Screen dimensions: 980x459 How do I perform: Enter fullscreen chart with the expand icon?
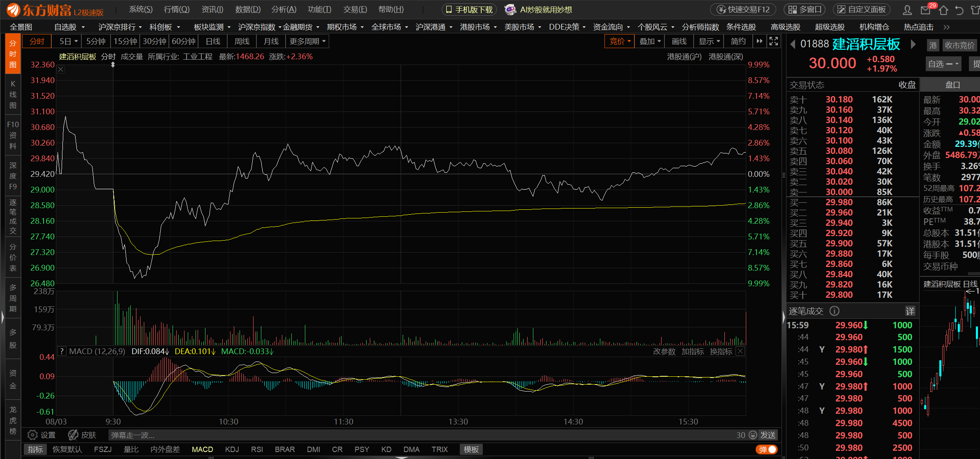coord(774,41)
